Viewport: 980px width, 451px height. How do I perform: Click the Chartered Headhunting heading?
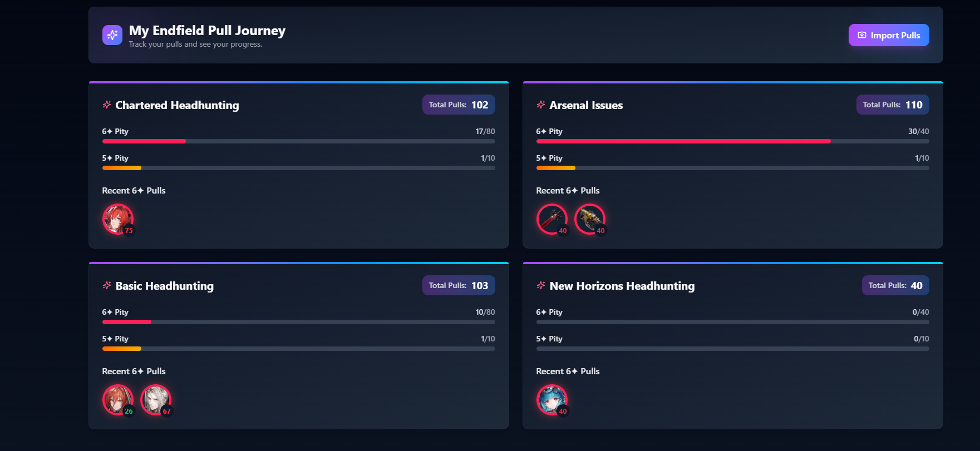[x=177, y=105]
